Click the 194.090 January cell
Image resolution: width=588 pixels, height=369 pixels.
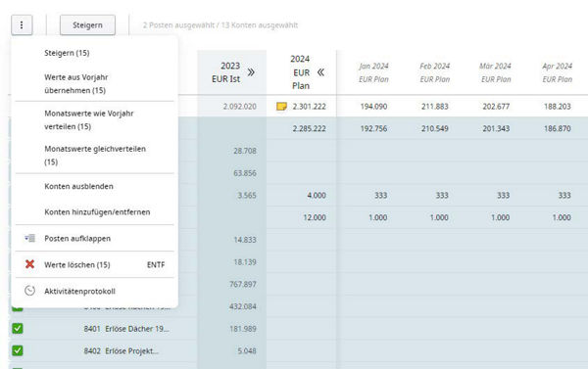click(x=374, y=107)
